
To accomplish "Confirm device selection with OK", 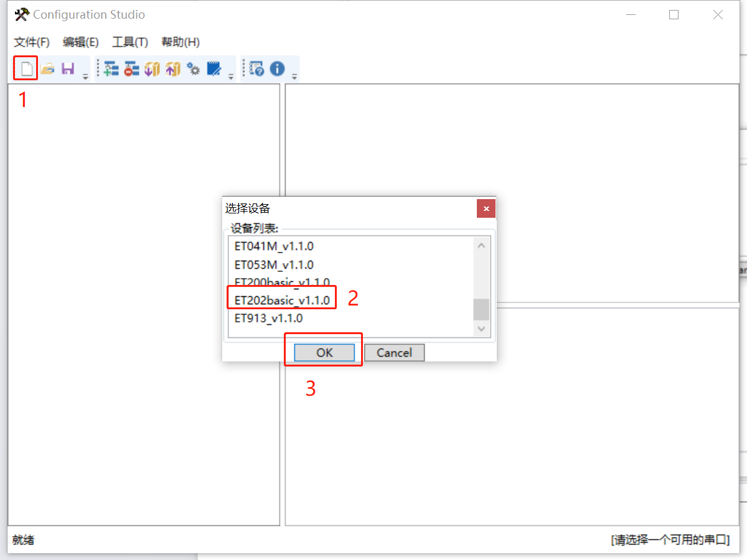I will point(324,353).
